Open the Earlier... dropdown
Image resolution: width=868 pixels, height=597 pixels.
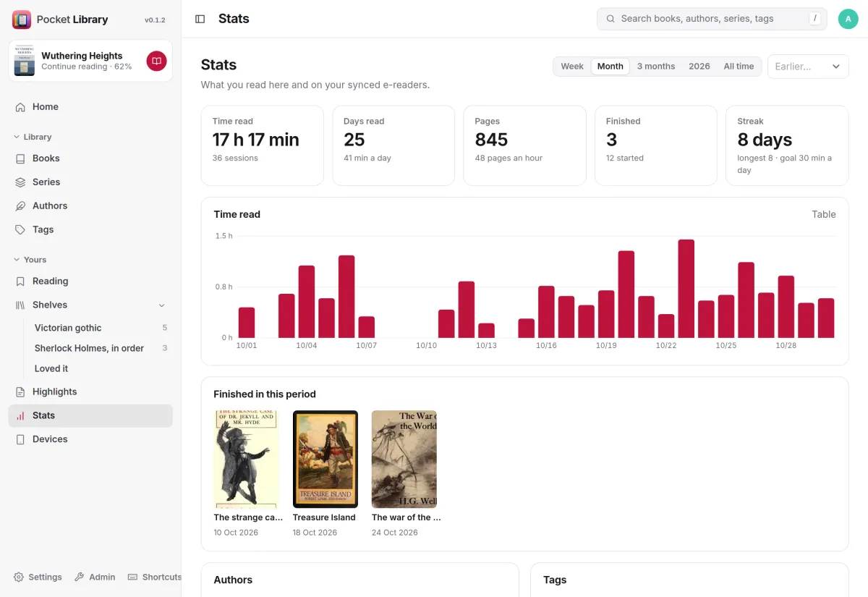pos(808,67)
